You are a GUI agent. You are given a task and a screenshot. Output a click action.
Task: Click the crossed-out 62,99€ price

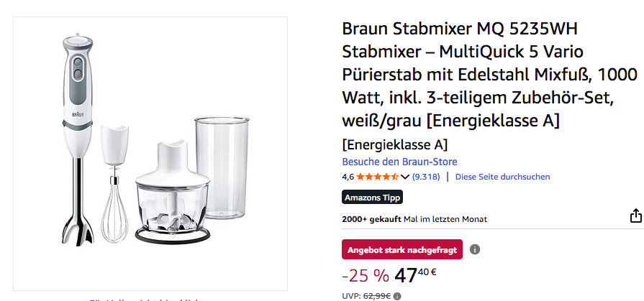(x=377, y=295)
